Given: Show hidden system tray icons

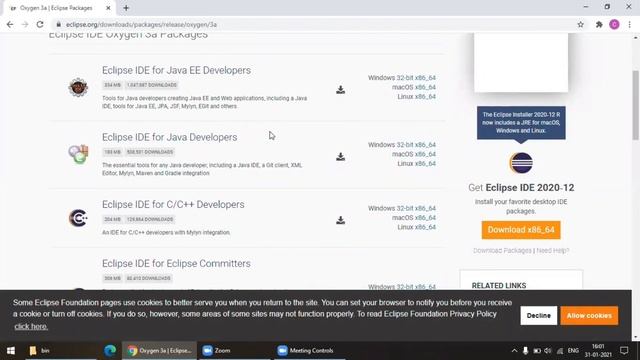Looking at the screenshot, I should click(514, 351).
